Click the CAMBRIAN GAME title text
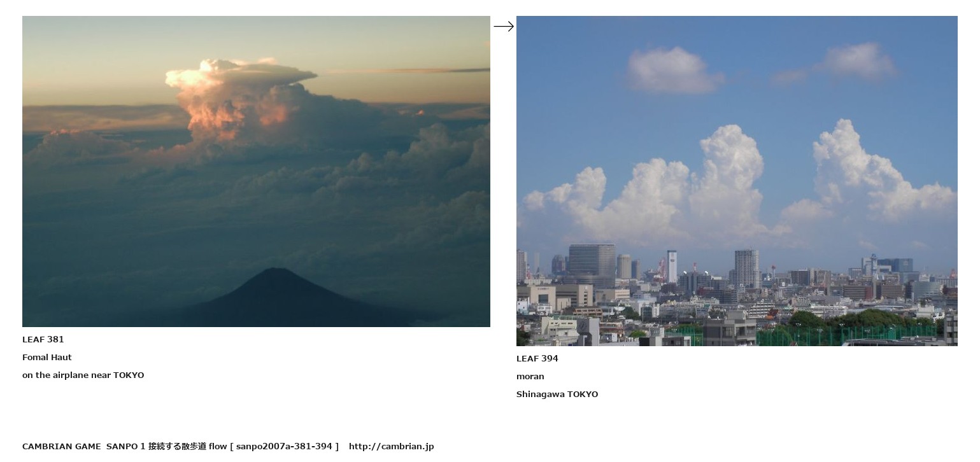This screenshot has height=462, width=980. (x=62, y=446)
